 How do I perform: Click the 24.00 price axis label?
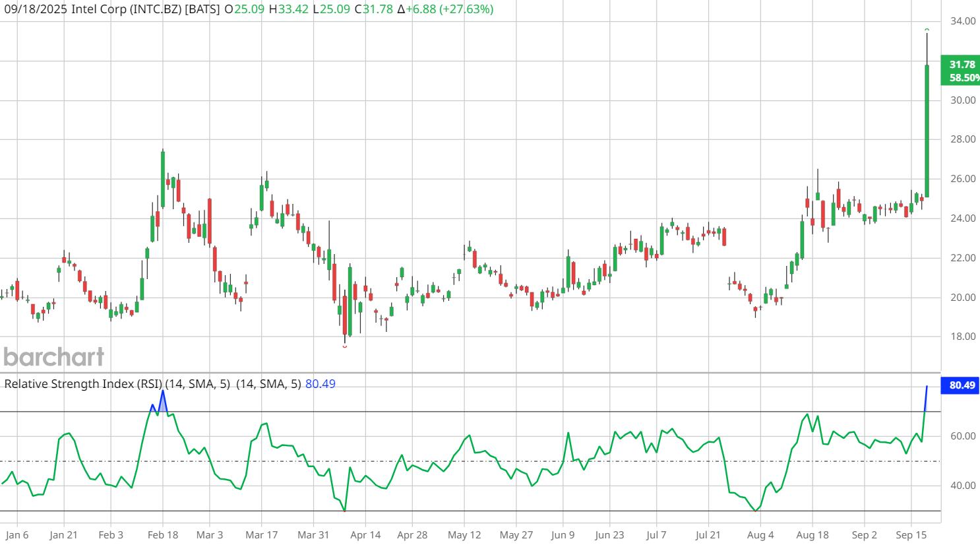pyautogui.click(x=963, y=218)
